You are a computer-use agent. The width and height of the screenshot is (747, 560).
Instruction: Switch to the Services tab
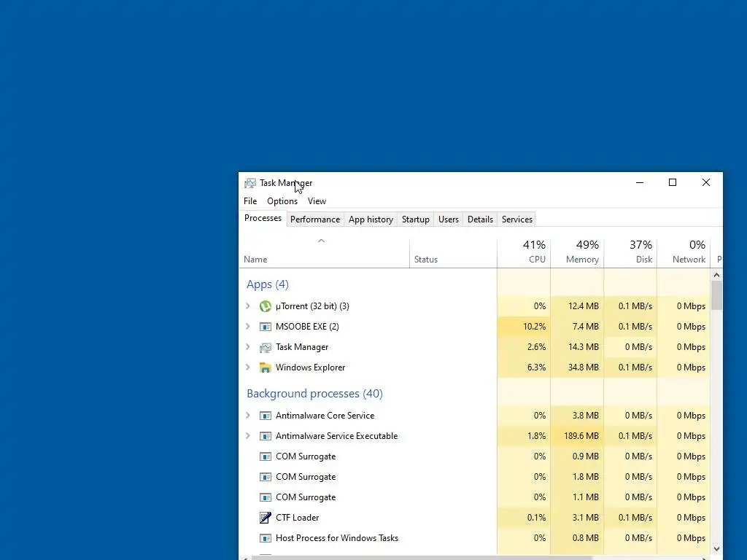[517, 219]
